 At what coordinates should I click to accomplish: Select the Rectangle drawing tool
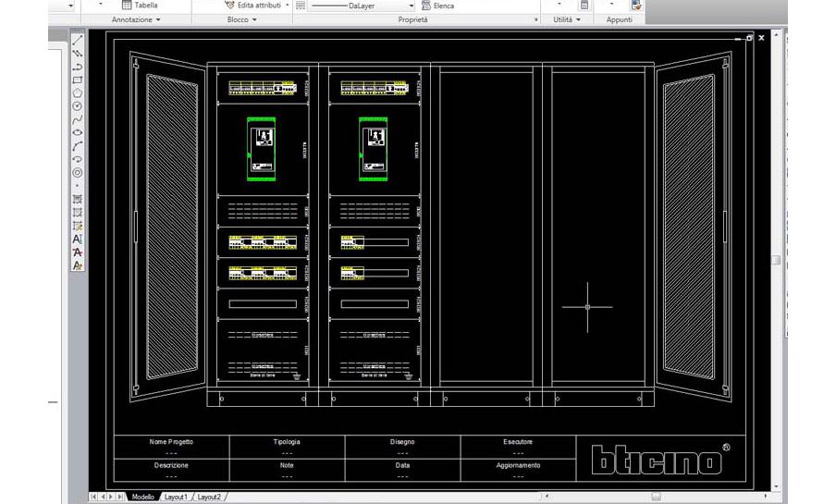[x=78, y=80]
